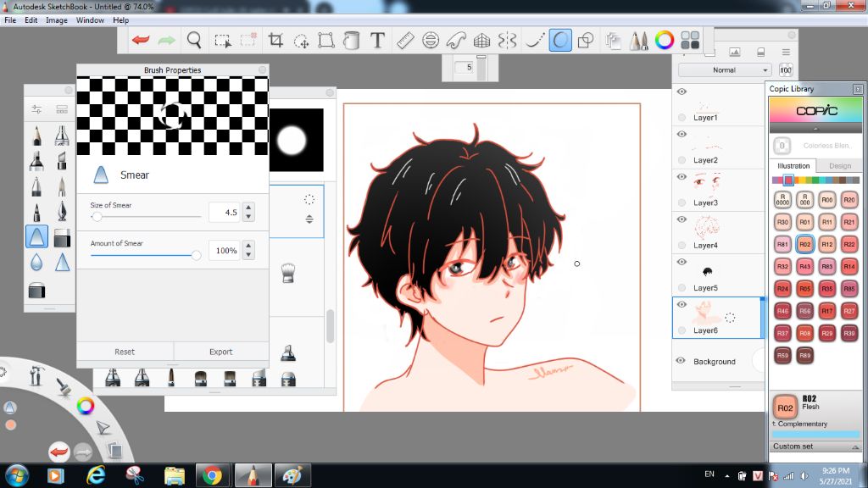868x488 pixels.
Task: Open the color wheel in the lagoon
Action: 86,406
